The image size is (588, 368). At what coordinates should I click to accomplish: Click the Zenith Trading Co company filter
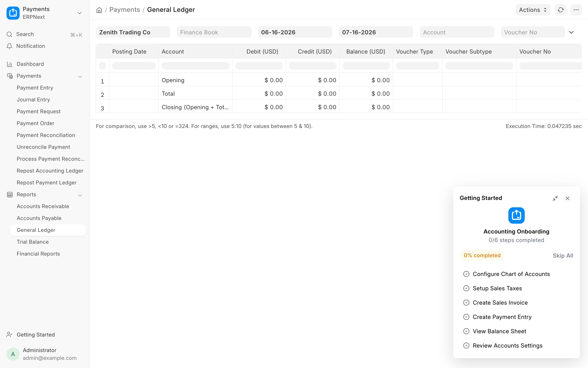coord(133,32)
